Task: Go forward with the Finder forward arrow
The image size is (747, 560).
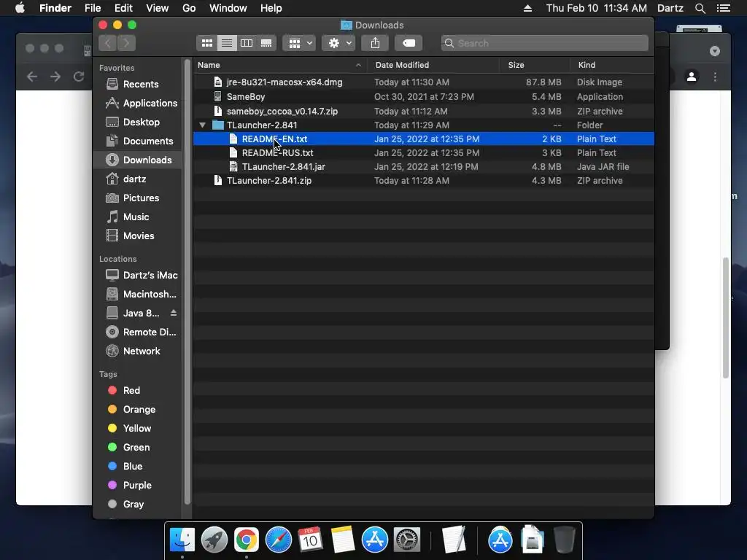Action: pos(126,43)
